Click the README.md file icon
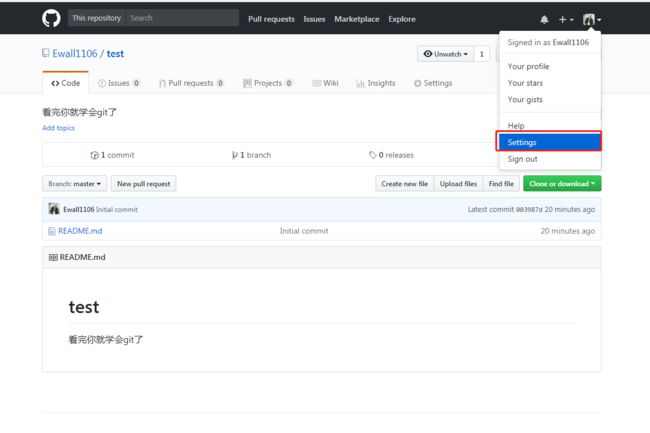The height and width of the screenshot is (433, 650). click(x=52, y=231)
